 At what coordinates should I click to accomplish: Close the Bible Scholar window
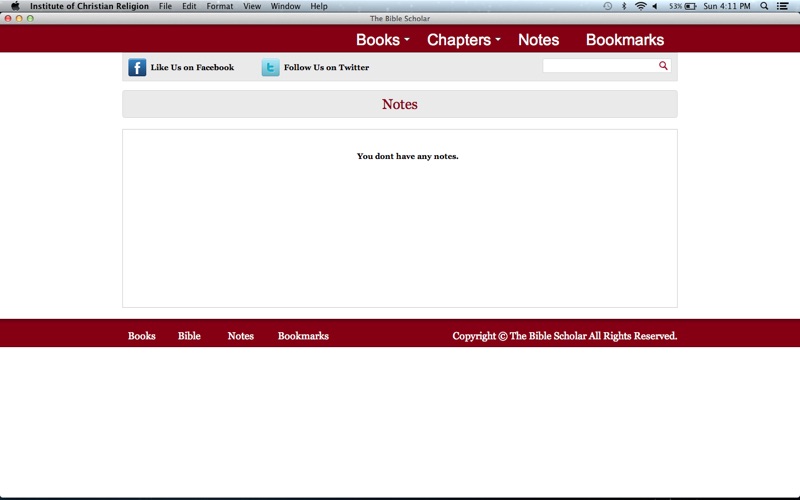tap(8, 18)
